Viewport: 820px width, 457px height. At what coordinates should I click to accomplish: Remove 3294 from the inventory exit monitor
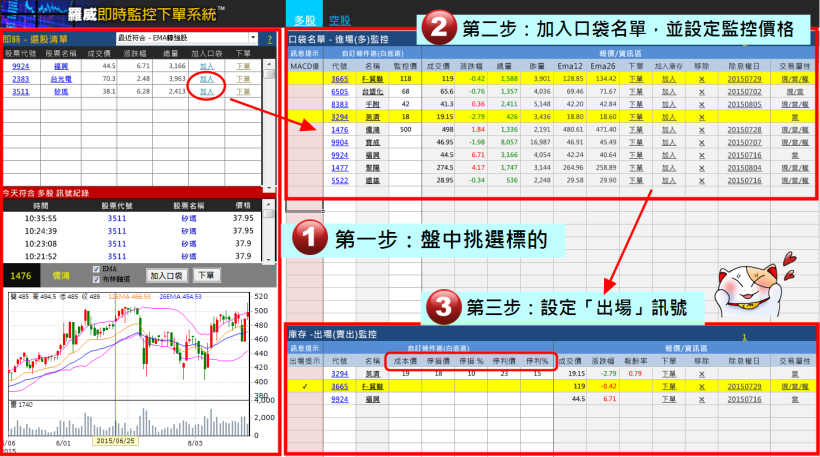tap(701, 374)
